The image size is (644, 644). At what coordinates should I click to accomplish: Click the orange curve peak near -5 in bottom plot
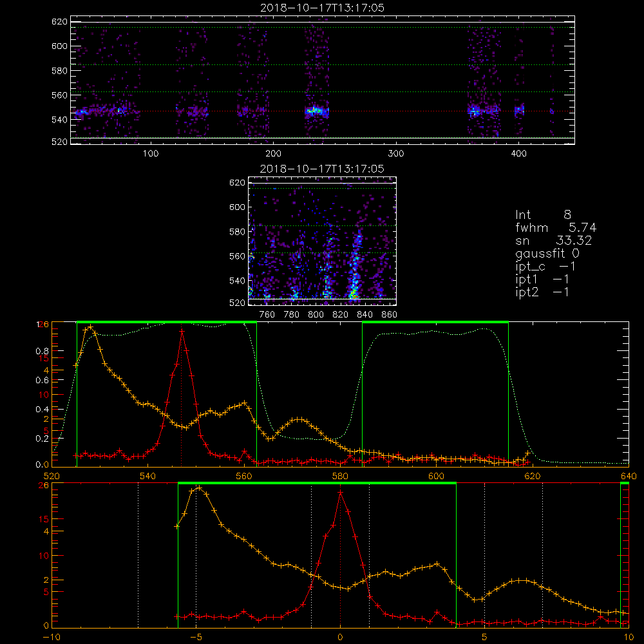click(x=199, y=488)
